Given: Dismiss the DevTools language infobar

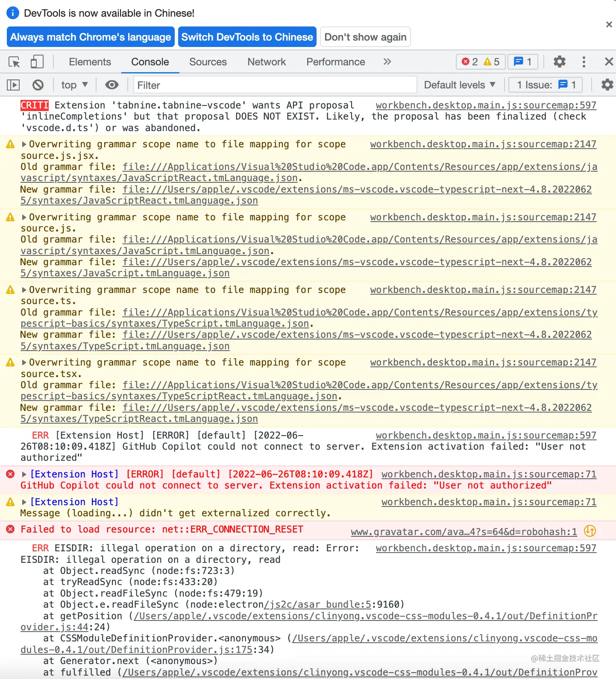Looking at the screenshot, I should click(609, 25).
